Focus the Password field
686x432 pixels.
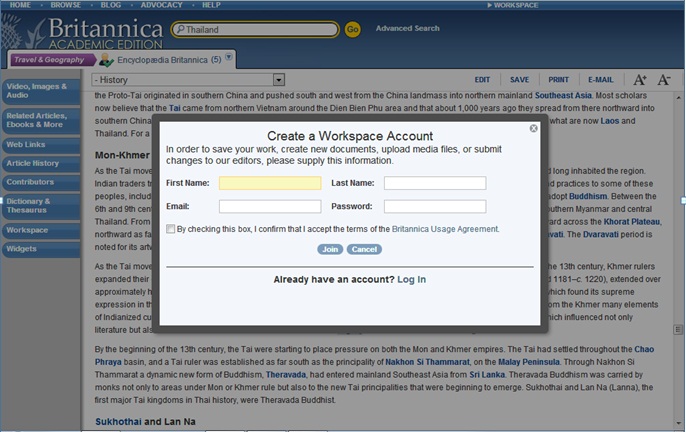tap(435, 206)
